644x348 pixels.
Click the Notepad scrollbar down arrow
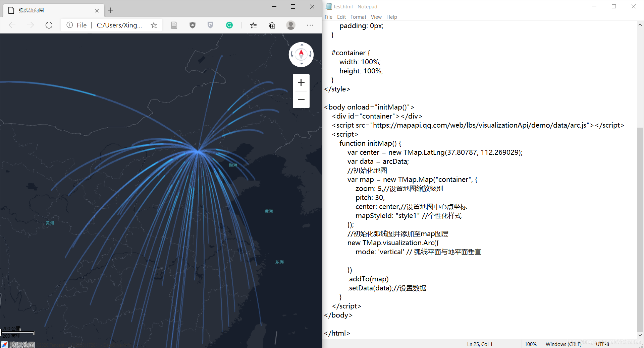640,335
